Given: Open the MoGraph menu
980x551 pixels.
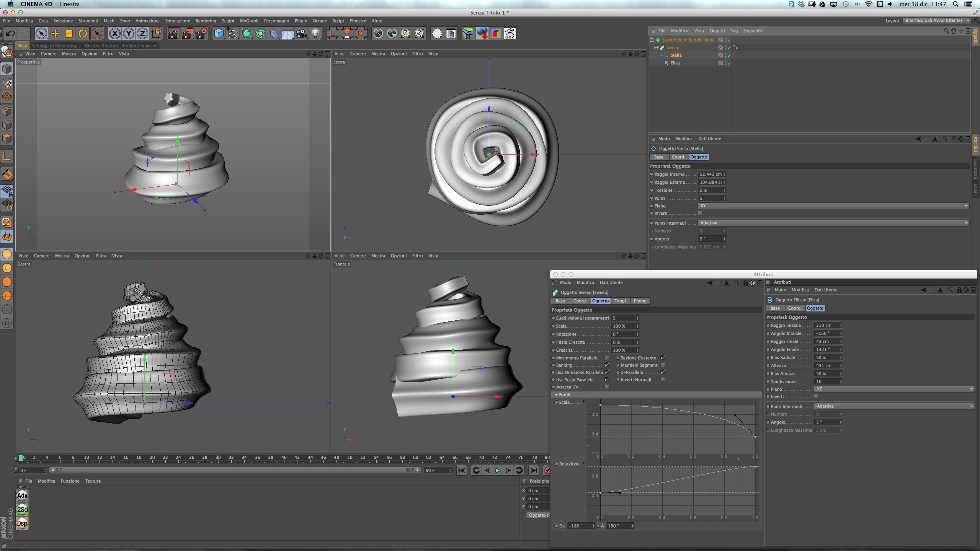Looking at the screenshot, I should click(x=249, y=21).
